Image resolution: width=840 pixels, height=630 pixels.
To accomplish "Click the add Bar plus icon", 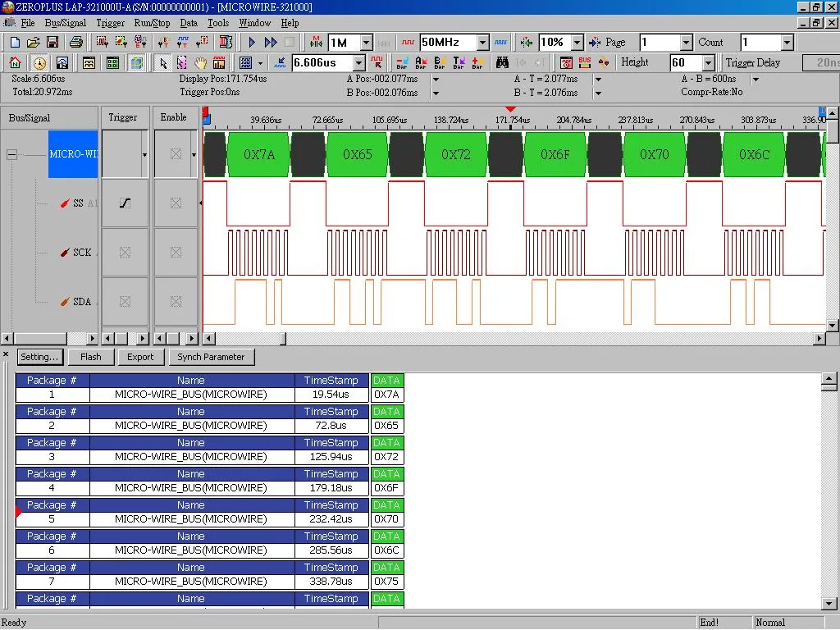I will click(x=477, y=62).
